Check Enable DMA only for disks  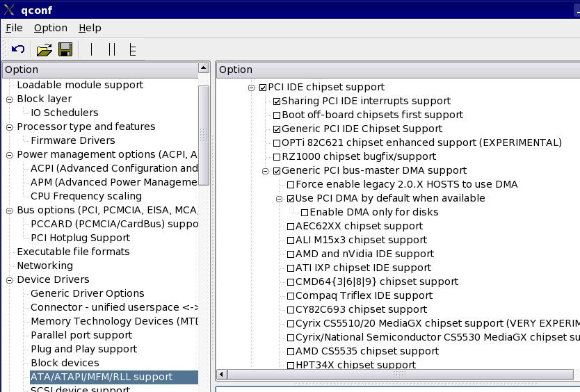(305, 213)
